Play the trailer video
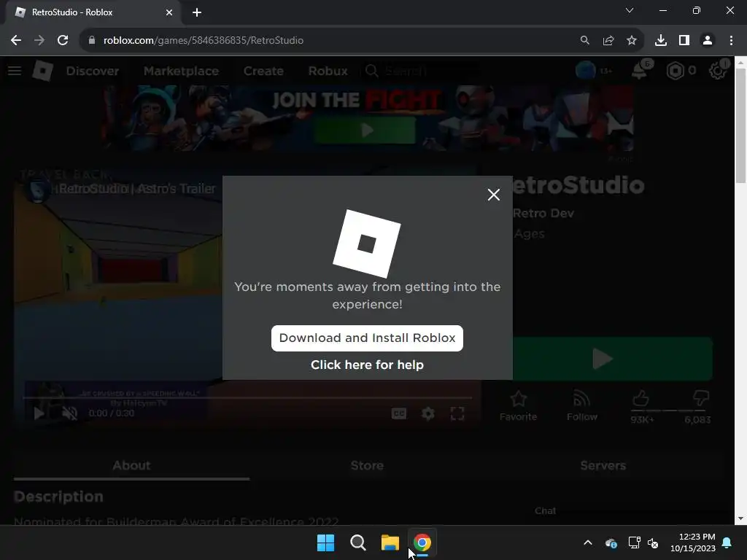Viewport: 747px width, 560px height. point(39,413)
